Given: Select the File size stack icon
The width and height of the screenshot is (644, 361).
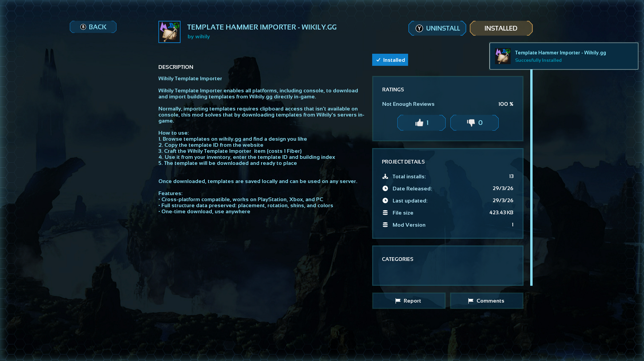Looking at the screenshot, I should pos(385,213).
